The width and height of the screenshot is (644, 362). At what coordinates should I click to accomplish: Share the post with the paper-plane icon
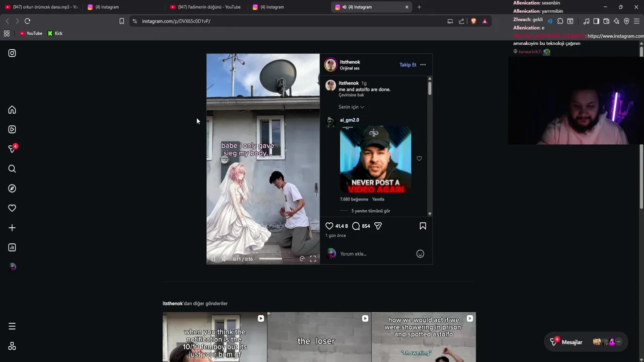(x=378, y=226)
